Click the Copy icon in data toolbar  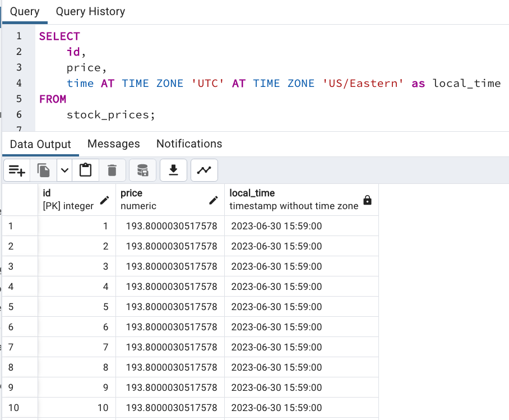(x=44, y=170)
